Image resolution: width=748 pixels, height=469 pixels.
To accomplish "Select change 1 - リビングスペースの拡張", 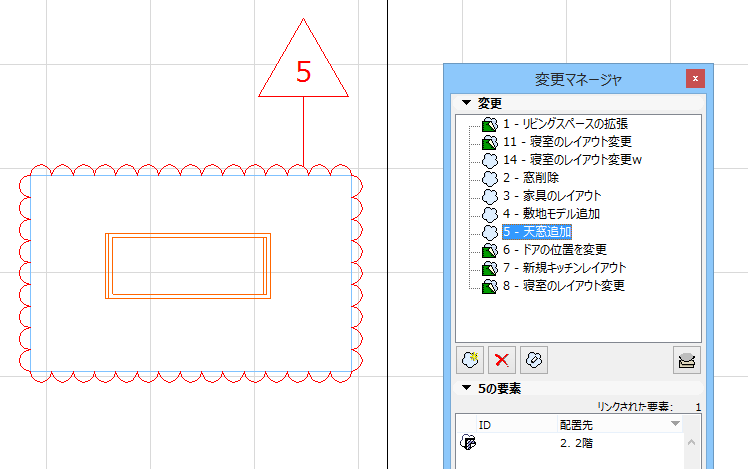I will click(565, 124).
